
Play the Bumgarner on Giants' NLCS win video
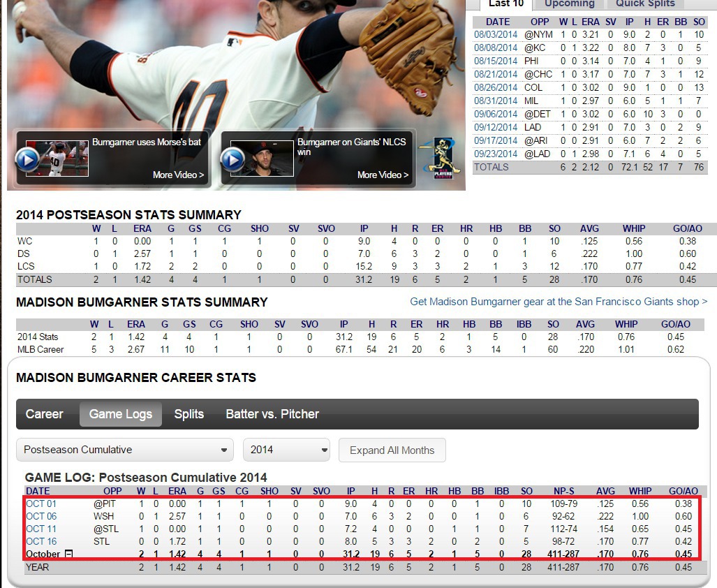(232, 160)
